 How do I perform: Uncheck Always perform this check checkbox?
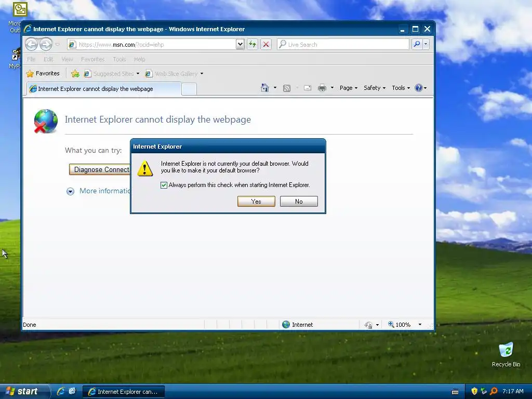point(164,185)
